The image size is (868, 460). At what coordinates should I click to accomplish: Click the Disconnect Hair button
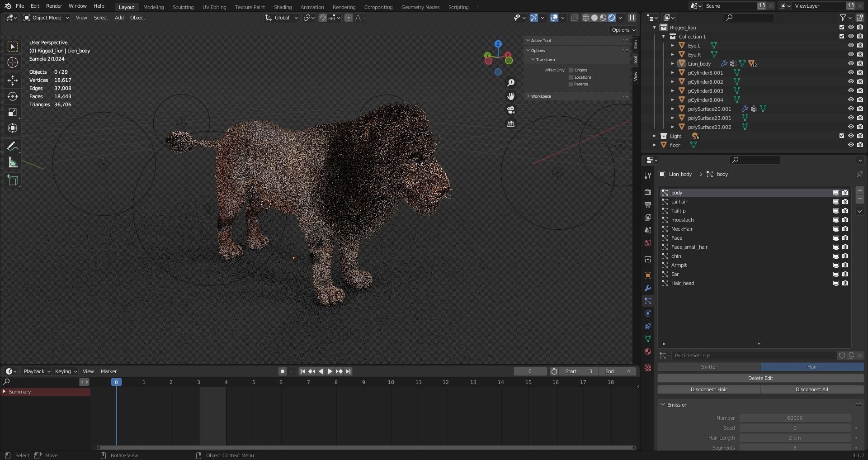coord(709,389)
